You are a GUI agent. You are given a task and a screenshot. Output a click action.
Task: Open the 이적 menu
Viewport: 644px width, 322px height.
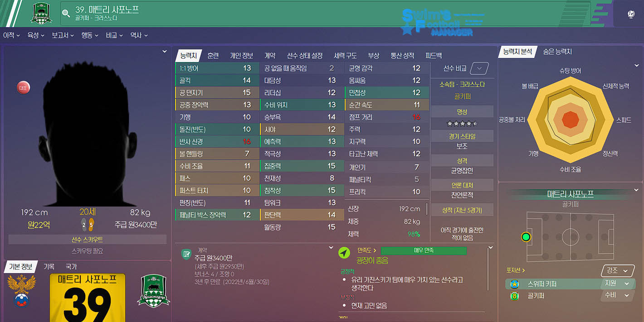coord(11,35)
